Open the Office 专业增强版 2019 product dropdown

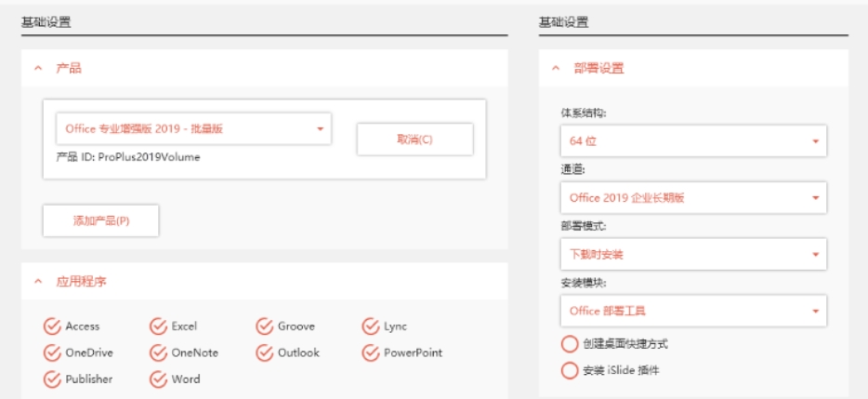(x=193, y=129)
